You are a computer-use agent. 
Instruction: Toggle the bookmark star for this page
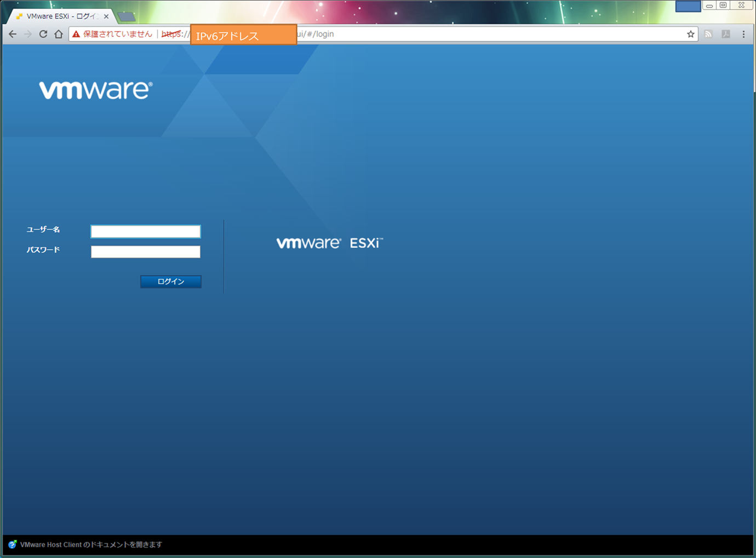(x=690, y=33)
